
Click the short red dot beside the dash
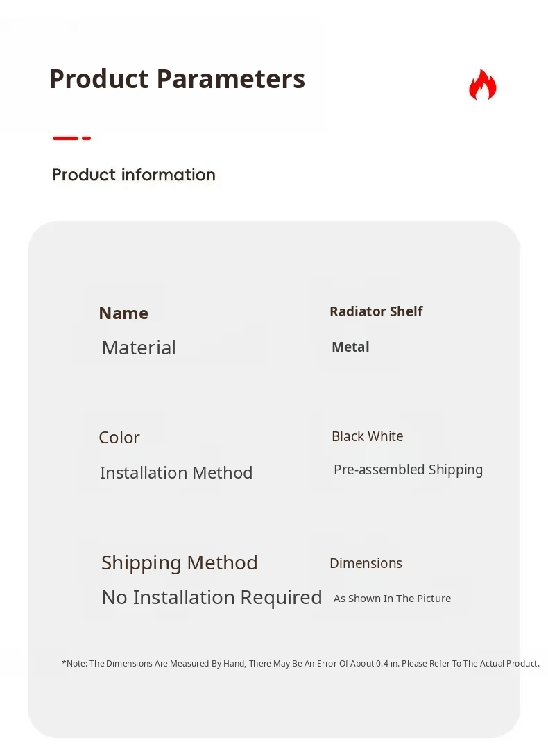coord(87,138)
